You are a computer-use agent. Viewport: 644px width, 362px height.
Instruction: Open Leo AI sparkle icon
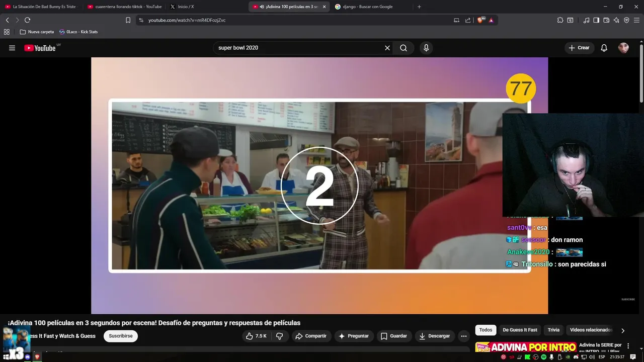pyautogui.click(x=616, y=20)
